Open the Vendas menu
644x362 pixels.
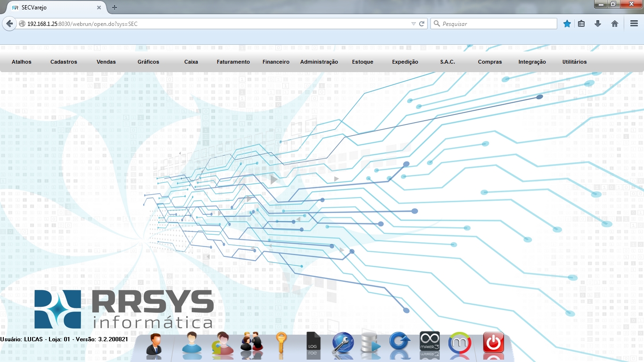click(106, 62)
